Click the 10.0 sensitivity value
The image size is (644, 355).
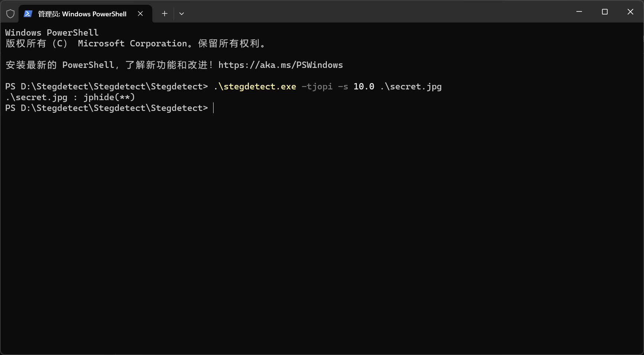pos(364,86)
